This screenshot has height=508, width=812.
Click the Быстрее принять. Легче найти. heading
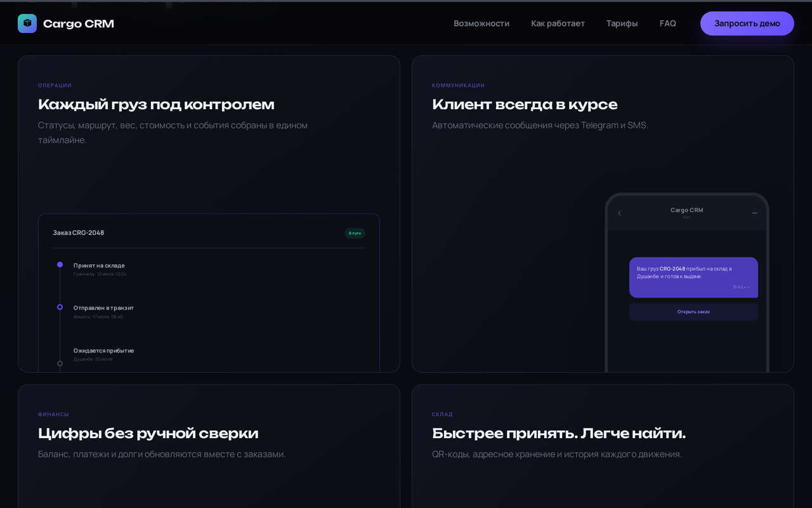(x=559, y=434)
